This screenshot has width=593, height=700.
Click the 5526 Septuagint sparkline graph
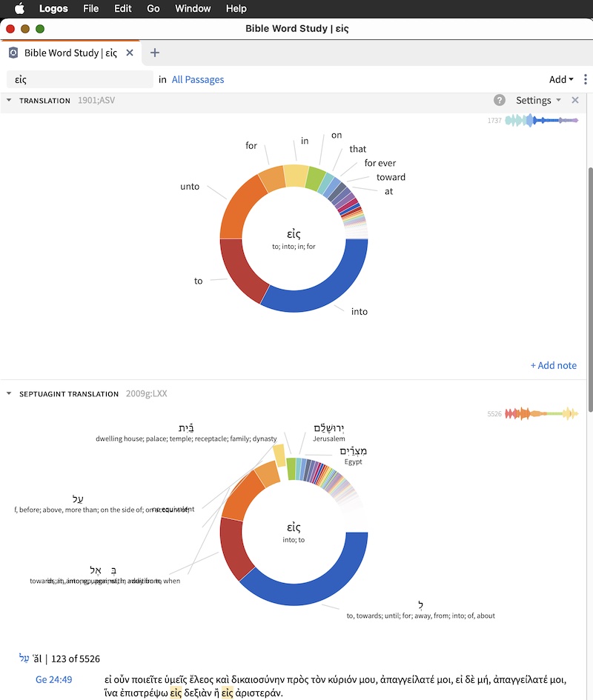tap(541, 414)
